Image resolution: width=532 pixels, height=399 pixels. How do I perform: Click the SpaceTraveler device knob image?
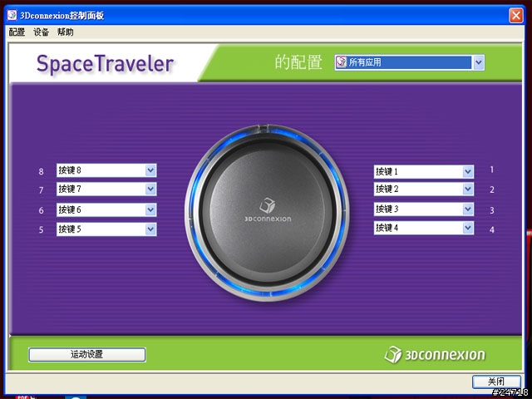tap(267, 213)
